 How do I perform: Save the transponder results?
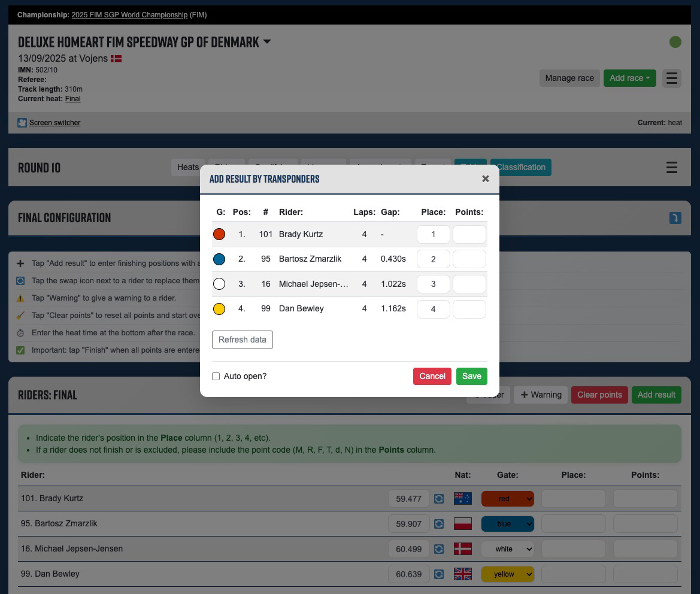(471, 376)
